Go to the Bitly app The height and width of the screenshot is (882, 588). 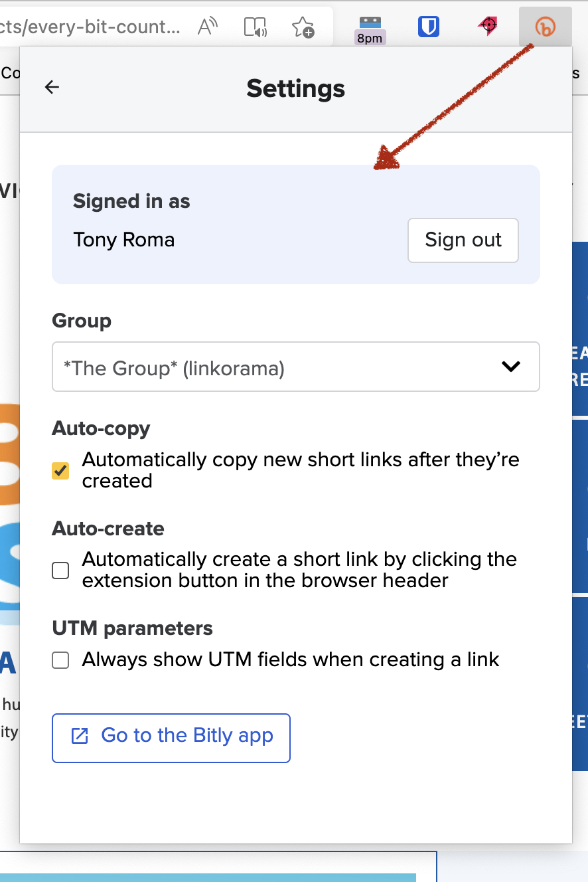171,738
